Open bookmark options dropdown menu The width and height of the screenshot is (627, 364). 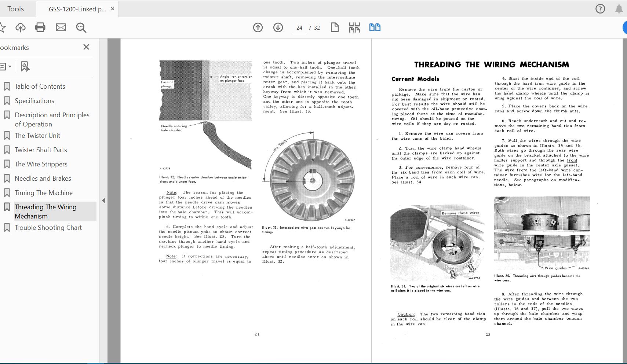tap(6, 66)
